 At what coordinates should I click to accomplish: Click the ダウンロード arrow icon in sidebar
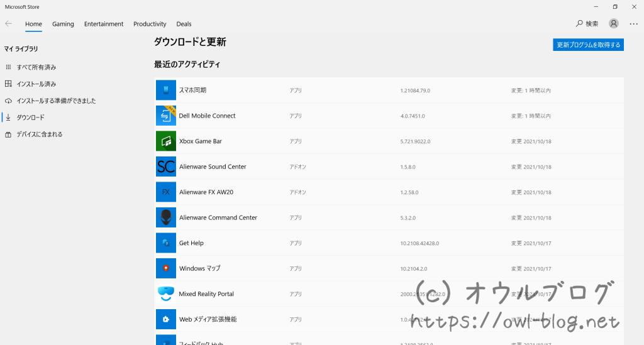(8, 118)
